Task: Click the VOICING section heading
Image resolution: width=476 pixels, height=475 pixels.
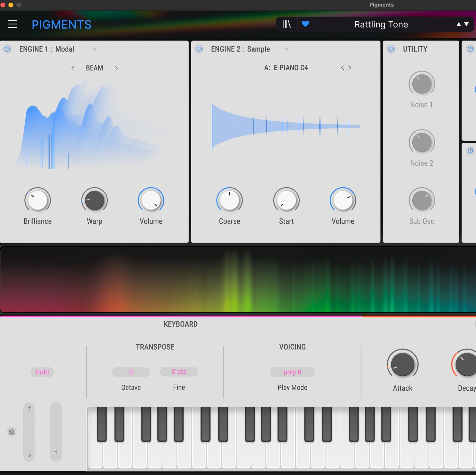Action: [x=292, y=347]
